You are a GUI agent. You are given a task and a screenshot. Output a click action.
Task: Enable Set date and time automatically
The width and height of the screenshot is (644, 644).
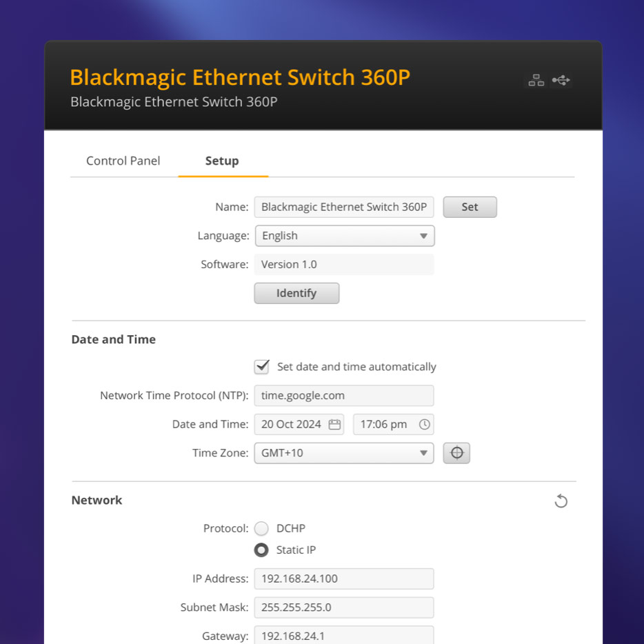click(x=261, y=366)
